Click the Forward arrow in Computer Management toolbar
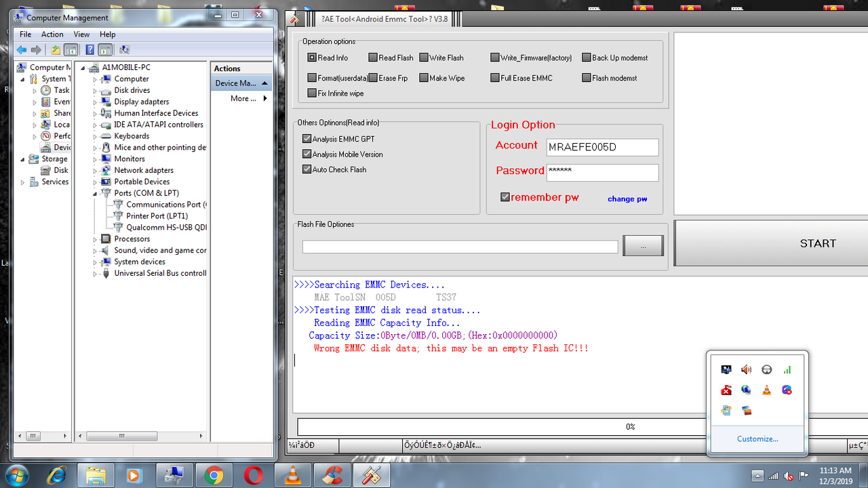This screenshot has width=868, height=488. coord(37,49)
